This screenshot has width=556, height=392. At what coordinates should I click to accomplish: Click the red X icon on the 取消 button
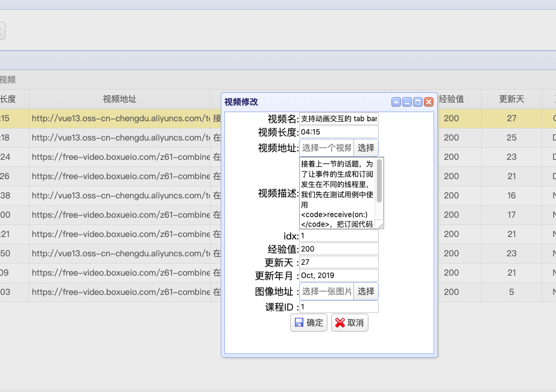[340, 323]
